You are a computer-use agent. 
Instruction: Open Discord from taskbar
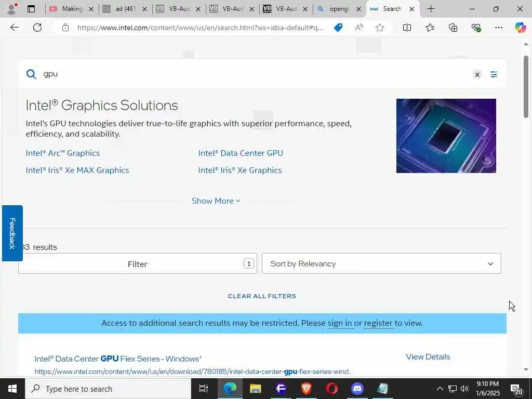pos(357,389)
